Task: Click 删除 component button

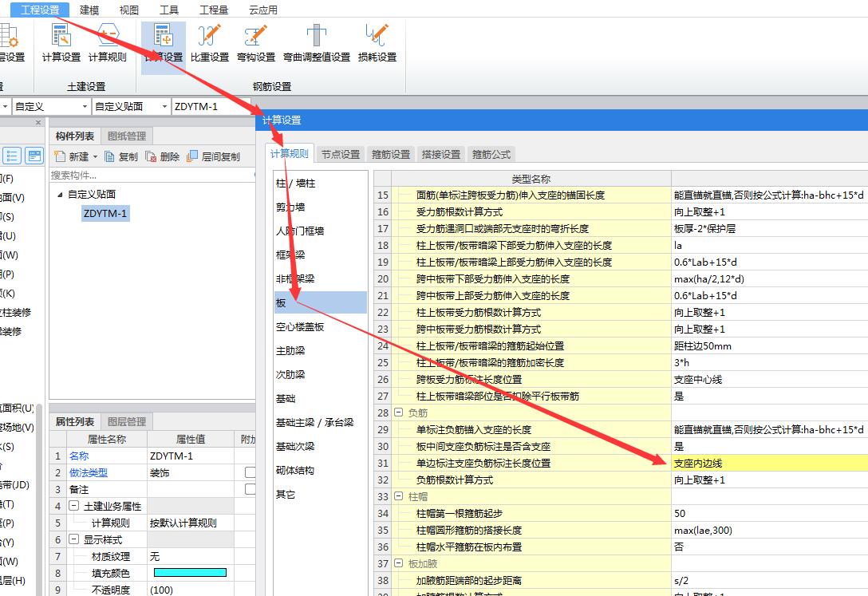Action: [162, 156]
